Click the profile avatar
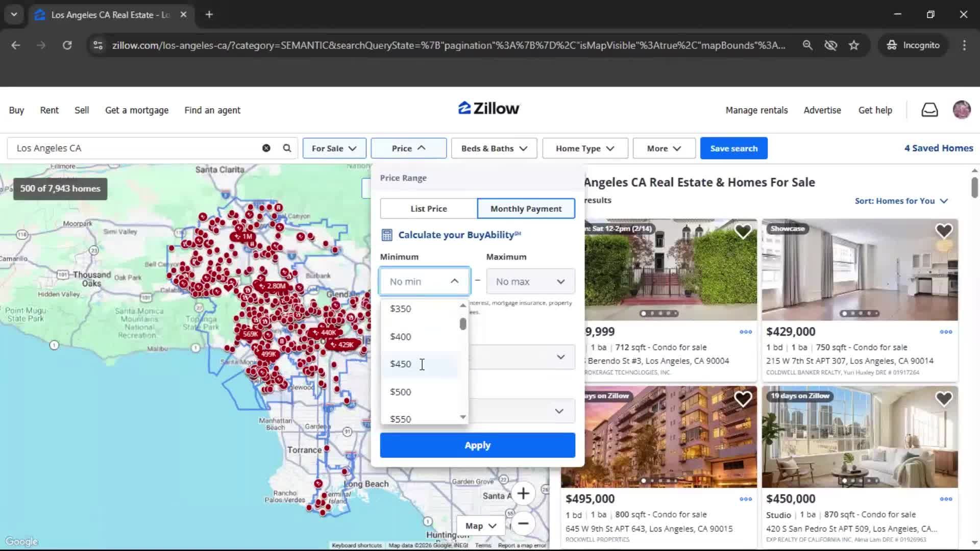The height and width of the screenshot is (551, 980). 962,110
